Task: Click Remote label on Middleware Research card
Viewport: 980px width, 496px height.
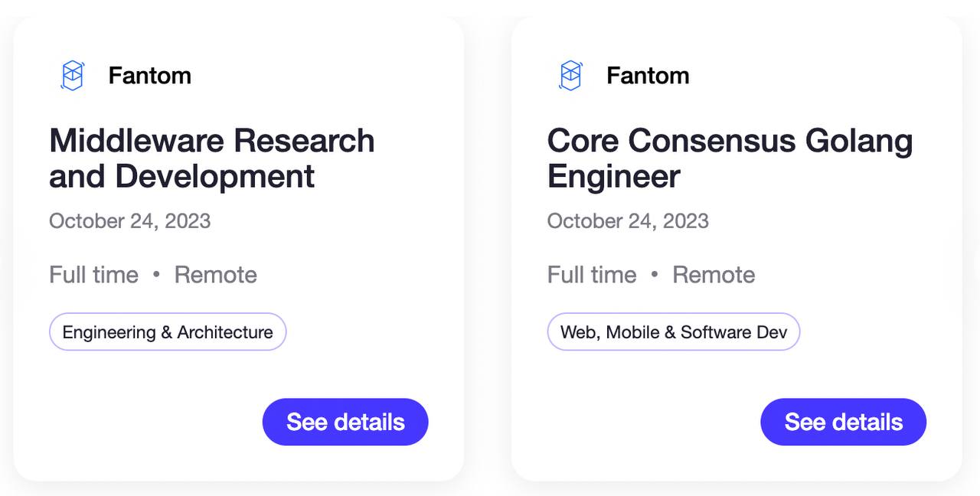Action: click(x=216, y=275)
